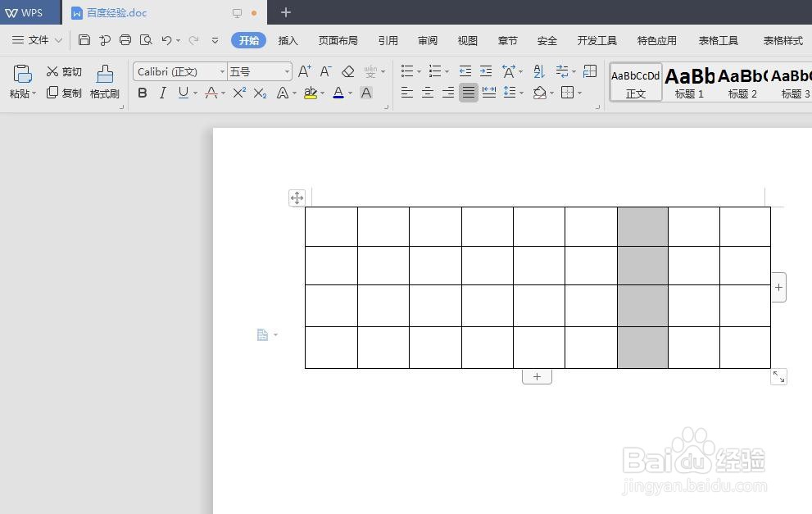812x514 pixels.
Task: Switch to the 插入 tab
Action: 288,40
